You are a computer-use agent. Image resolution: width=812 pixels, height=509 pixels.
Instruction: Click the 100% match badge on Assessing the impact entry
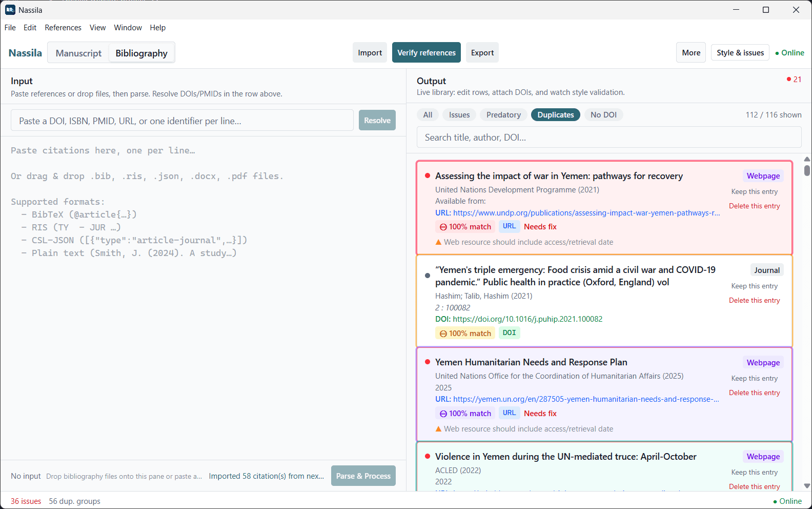[465, 227]
